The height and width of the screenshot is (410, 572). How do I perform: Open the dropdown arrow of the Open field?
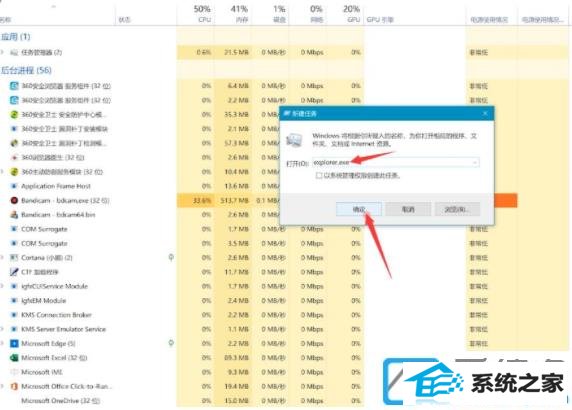coord(475,162)
